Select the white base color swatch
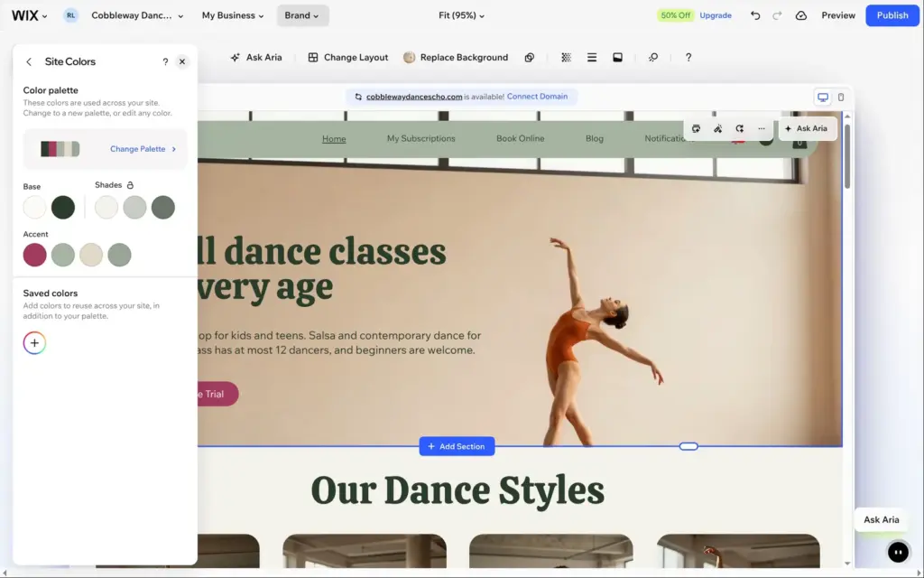 click(35, 208)
